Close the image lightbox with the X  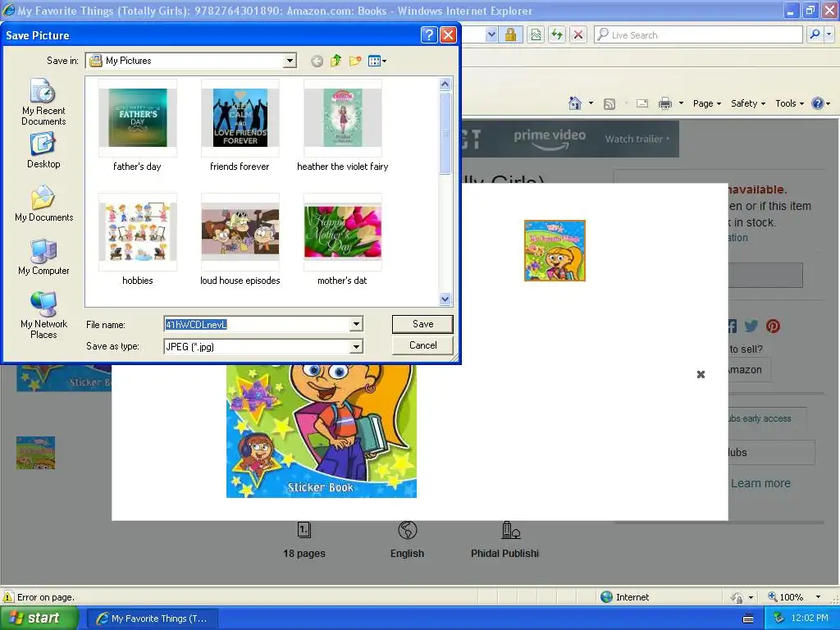[701, 374]
